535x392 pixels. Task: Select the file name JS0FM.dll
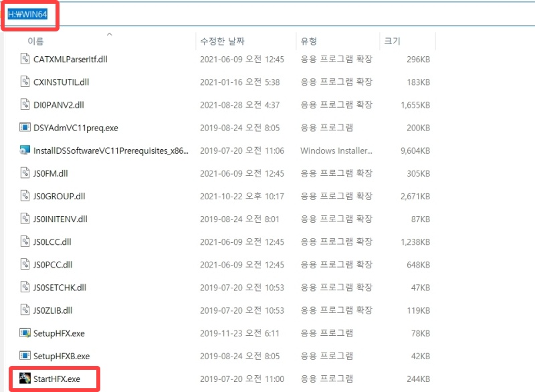point(51,174)
